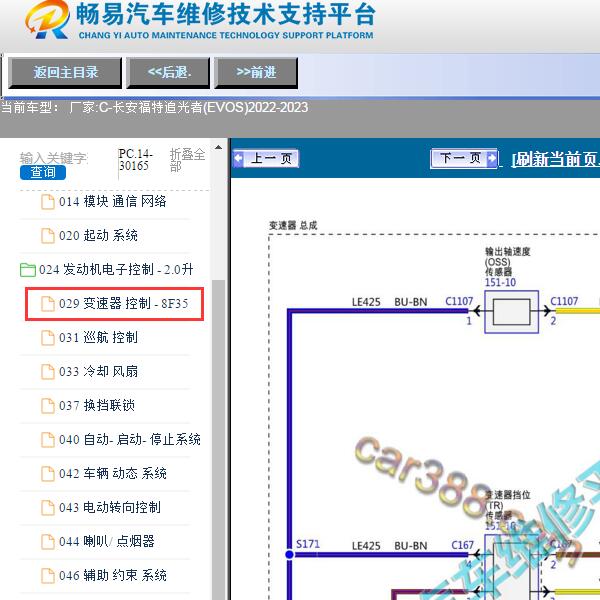Click document icon beside 031 巡航控制
Image resolution: width=600 pixels, height=600 pixels.
point(47,338)
